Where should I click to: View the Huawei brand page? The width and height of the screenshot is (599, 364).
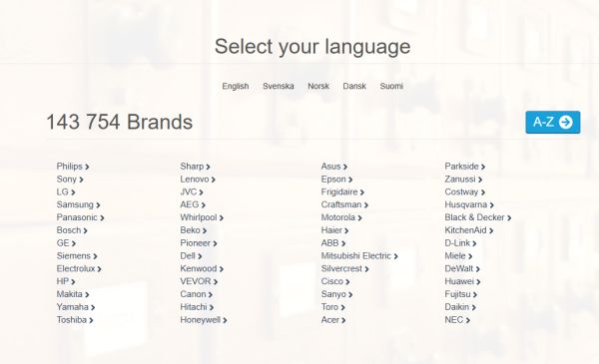point(462,281)
